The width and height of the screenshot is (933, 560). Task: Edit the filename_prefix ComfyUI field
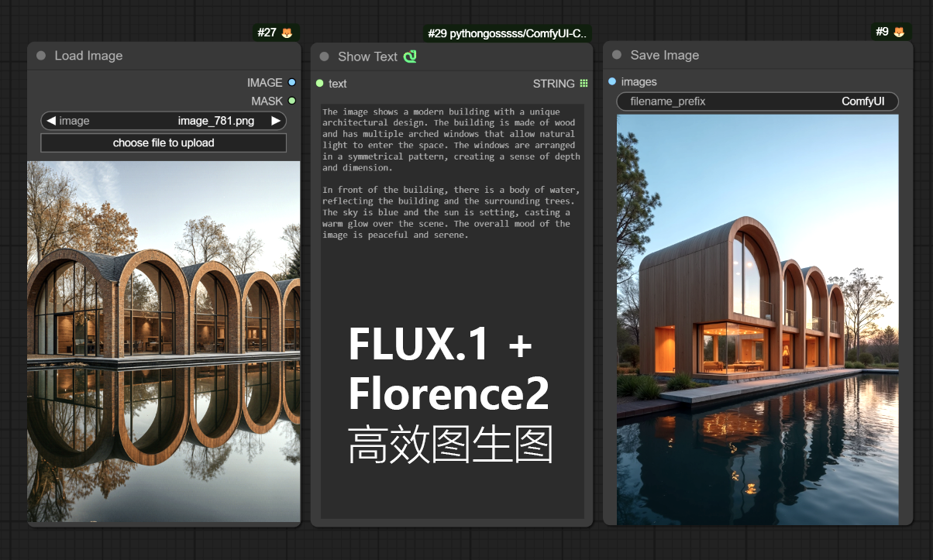758,101
